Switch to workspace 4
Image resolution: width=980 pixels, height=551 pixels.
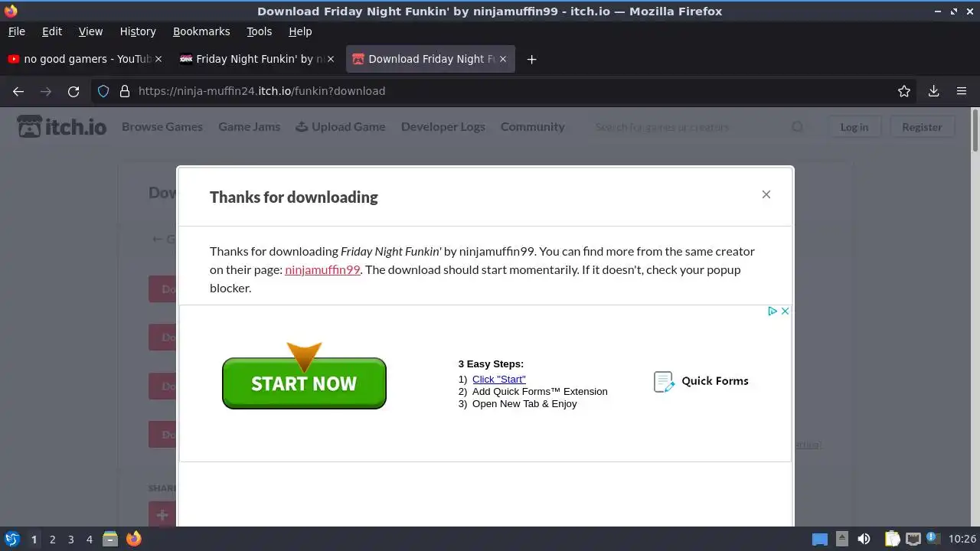[89, 540]
